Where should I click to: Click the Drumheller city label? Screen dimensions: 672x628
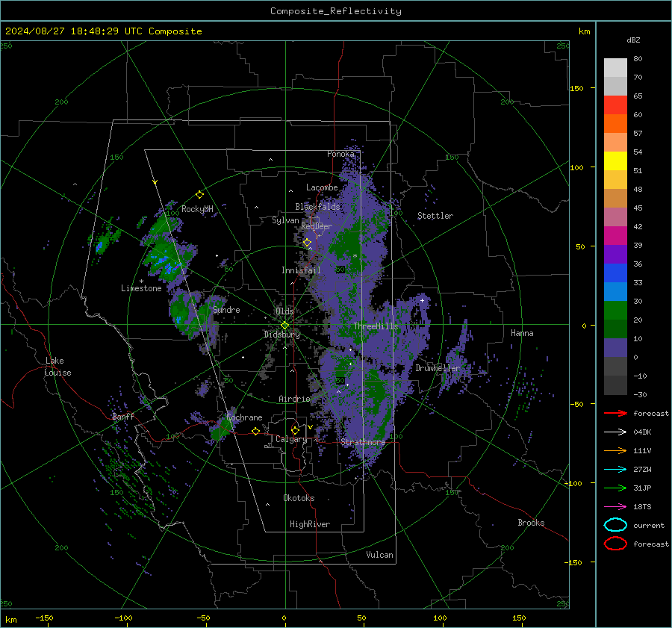click(438, 368)
